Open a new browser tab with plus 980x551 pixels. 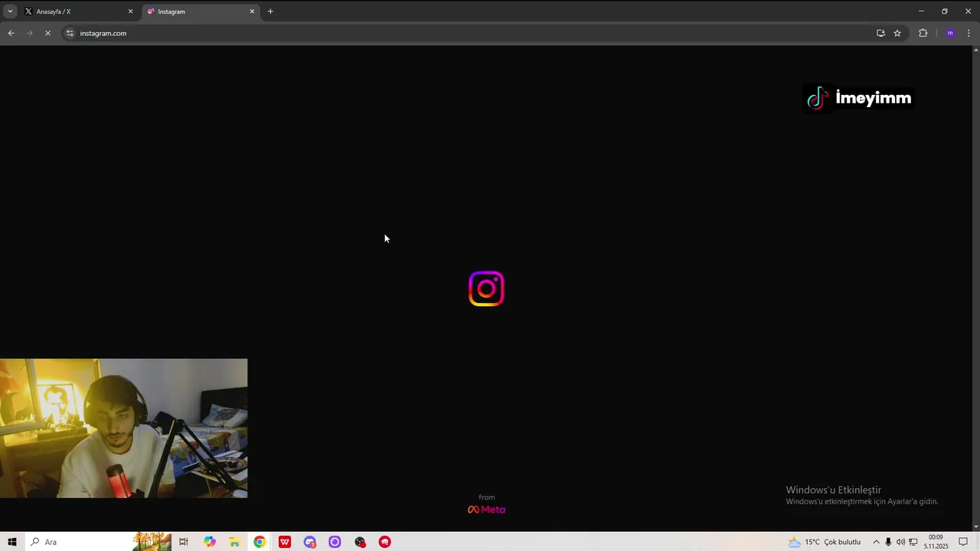click(270, 11)
